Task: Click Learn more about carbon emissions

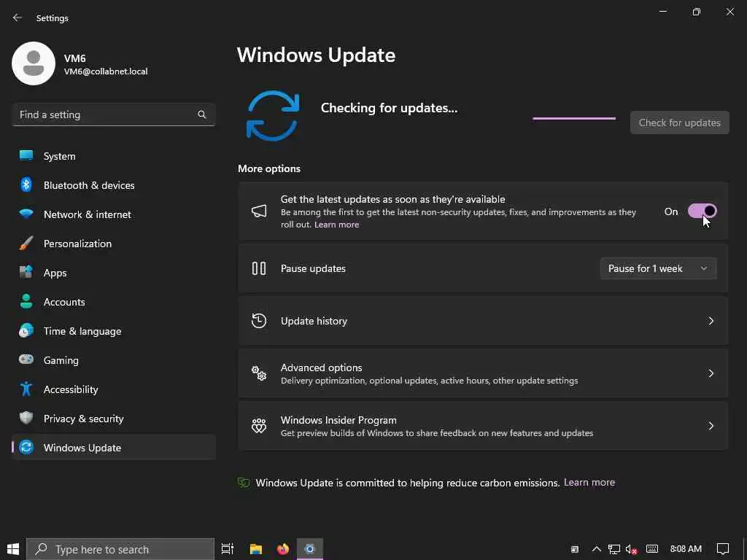Action: (x=589, y=483)
